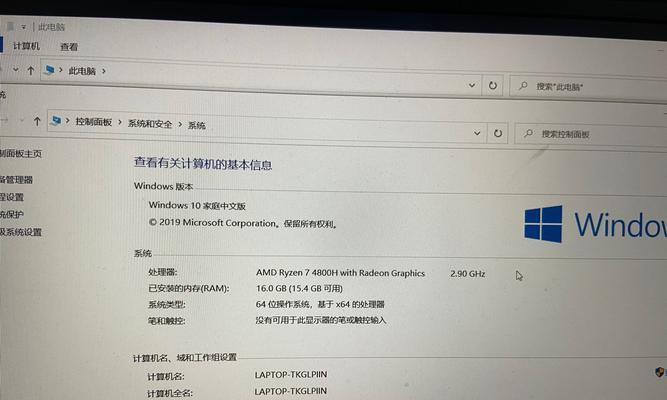Viewport: 667px width, 400px height.
Task: Click the search magnifier in 搜索控制面板 box
Action: 528,134
